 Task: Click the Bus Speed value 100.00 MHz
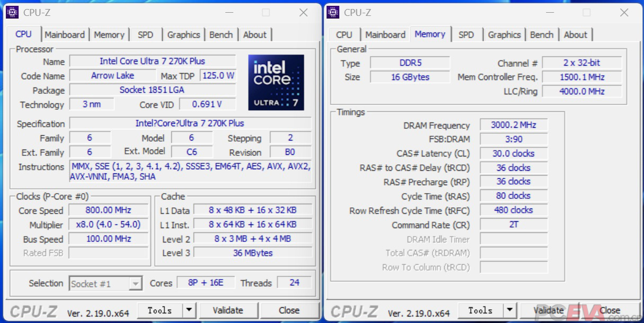[109, 239]
